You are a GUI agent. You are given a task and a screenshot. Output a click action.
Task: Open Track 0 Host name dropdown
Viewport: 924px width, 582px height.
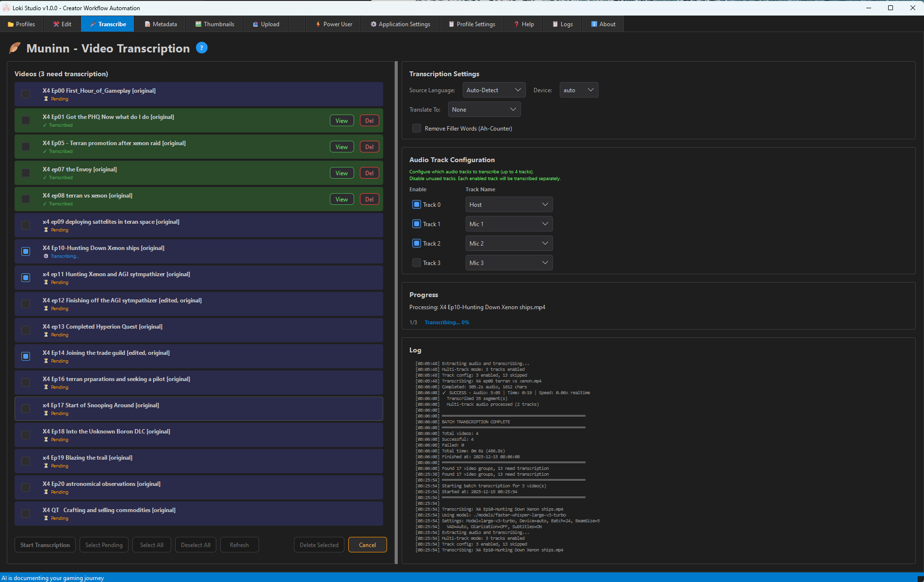pos(508,205)
